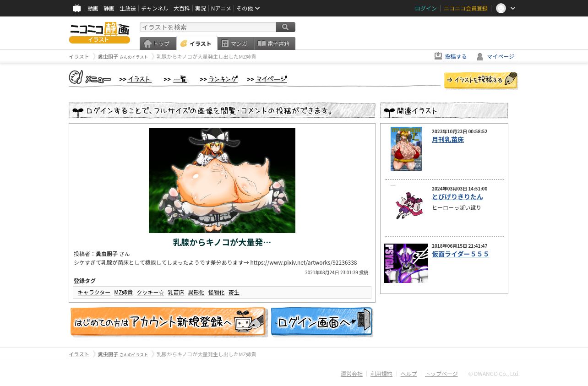
Task: Click the とびげりきりたん title link
Action: pos(457,197)
